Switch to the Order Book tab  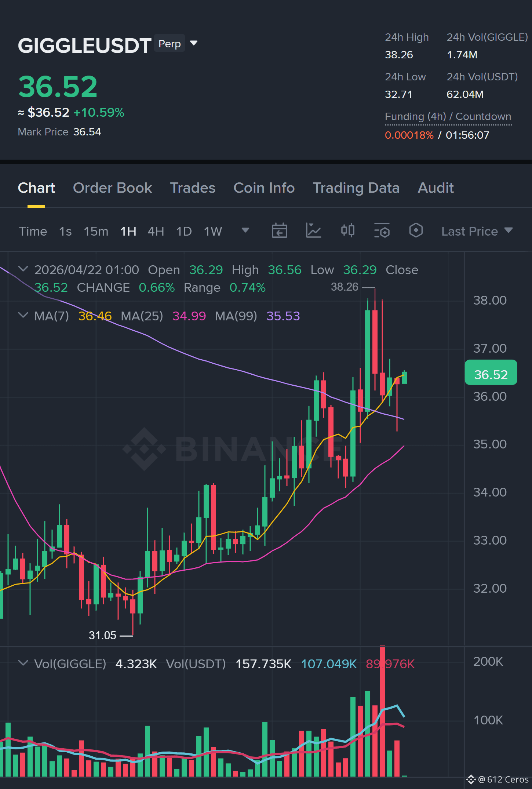(x=112, y=188)
